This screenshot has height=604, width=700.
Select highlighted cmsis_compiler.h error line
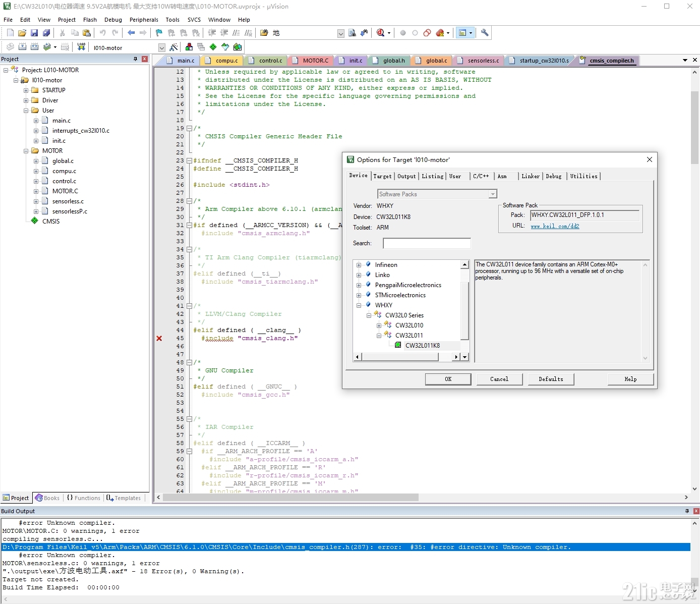click(346, 547)
